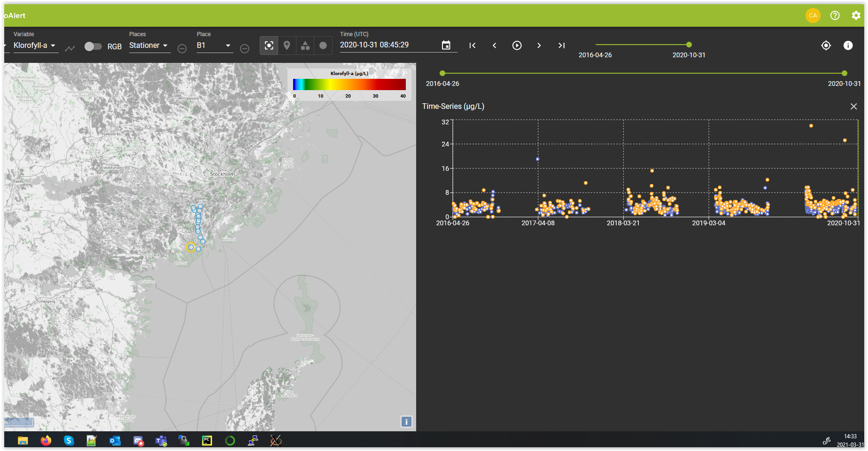Select the circle drawing tool
The image size is (868, 451).
(x=323, y=46)
